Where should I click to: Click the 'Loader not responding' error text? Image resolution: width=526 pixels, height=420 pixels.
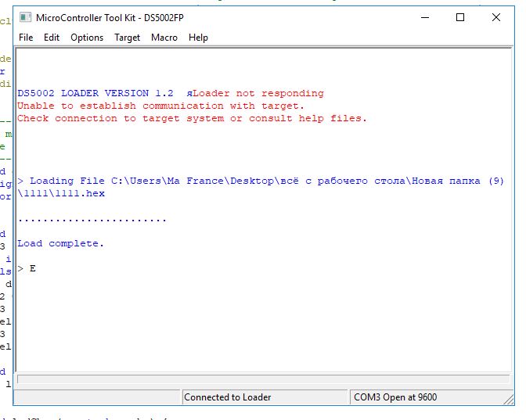pyautogui.click(x=258, y=93)
